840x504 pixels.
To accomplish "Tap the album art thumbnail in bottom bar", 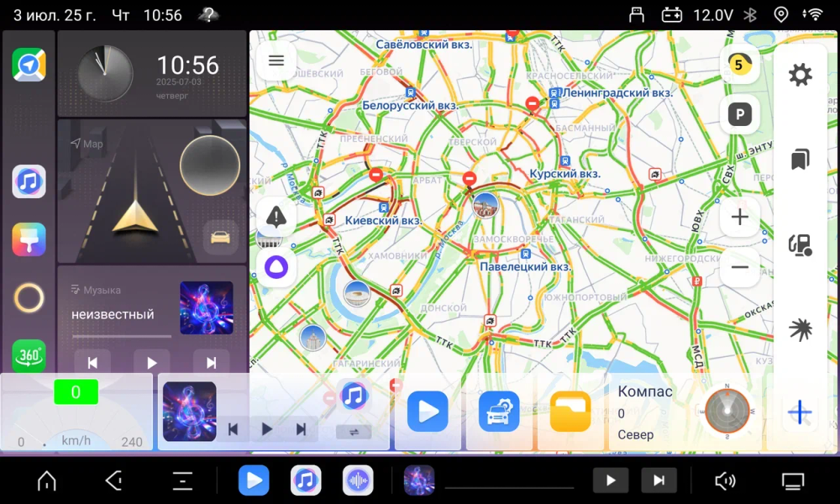I will click(419, 480).
